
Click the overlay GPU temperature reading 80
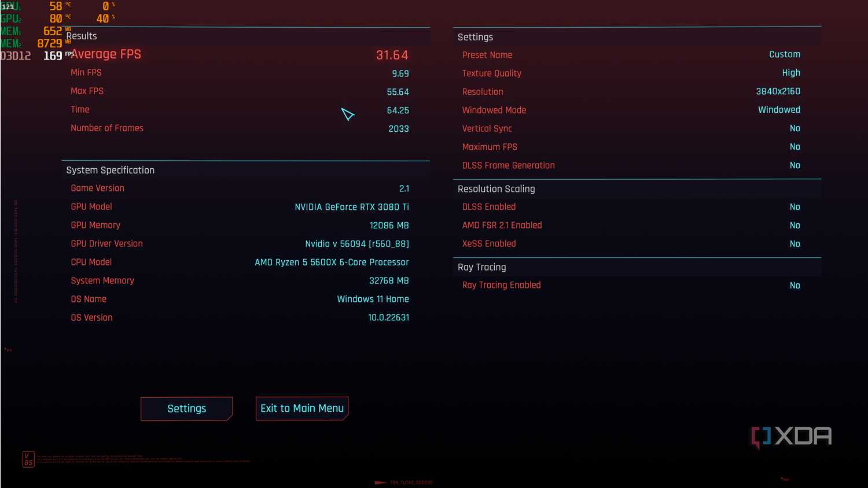click(x=56, y=19)
